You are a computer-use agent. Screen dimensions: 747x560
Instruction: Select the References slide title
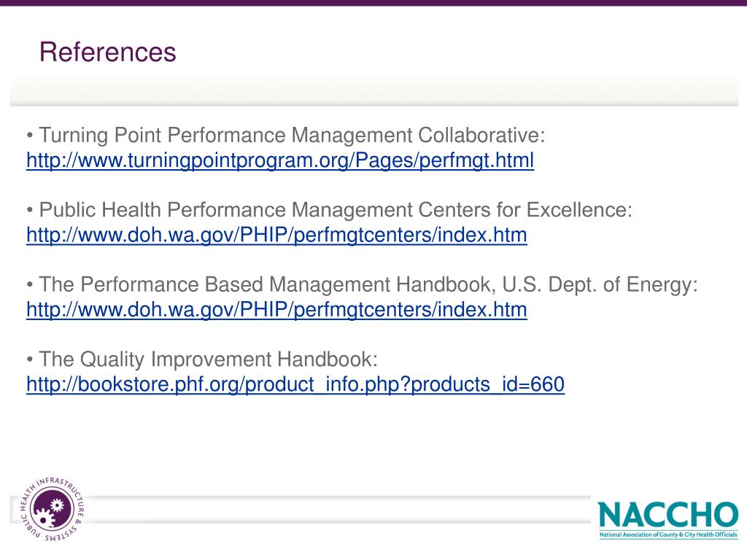click(108, 52)
